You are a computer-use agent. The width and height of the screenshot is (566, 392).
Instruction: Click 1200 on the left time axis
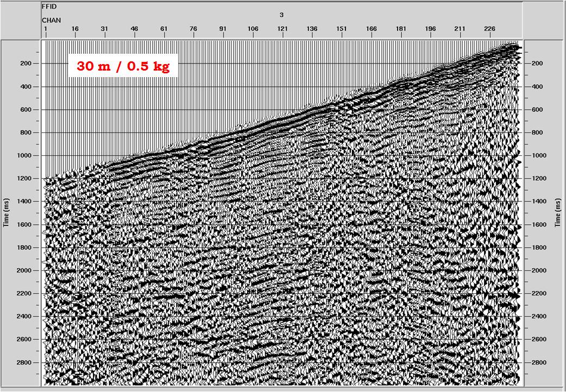point(26,178)
